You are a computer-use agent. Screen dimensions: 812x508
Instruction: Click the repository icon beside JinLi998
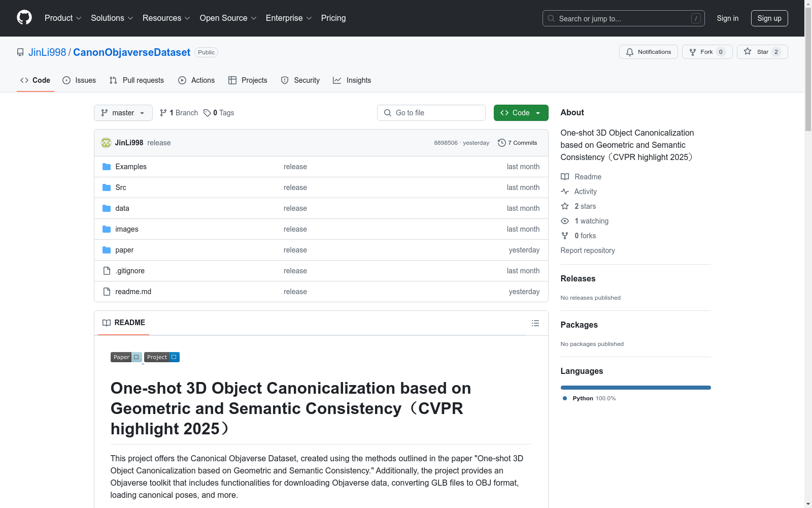(20, 52)
